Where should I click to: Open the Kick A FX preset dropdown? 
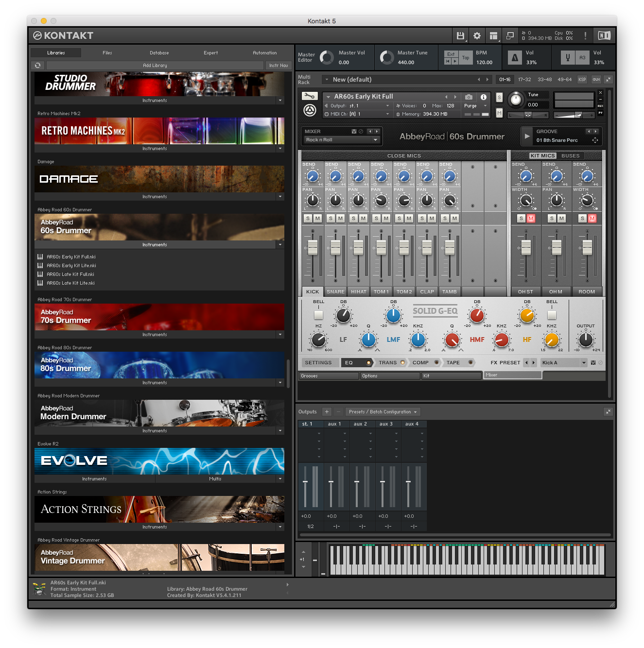(x=564, y=362)
